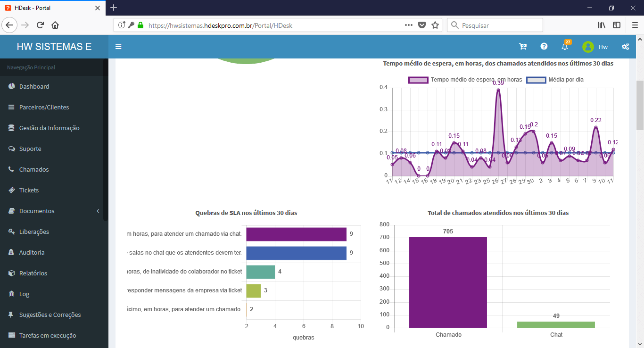Open the page actions three-dot menu

click(x=409, y=25)
